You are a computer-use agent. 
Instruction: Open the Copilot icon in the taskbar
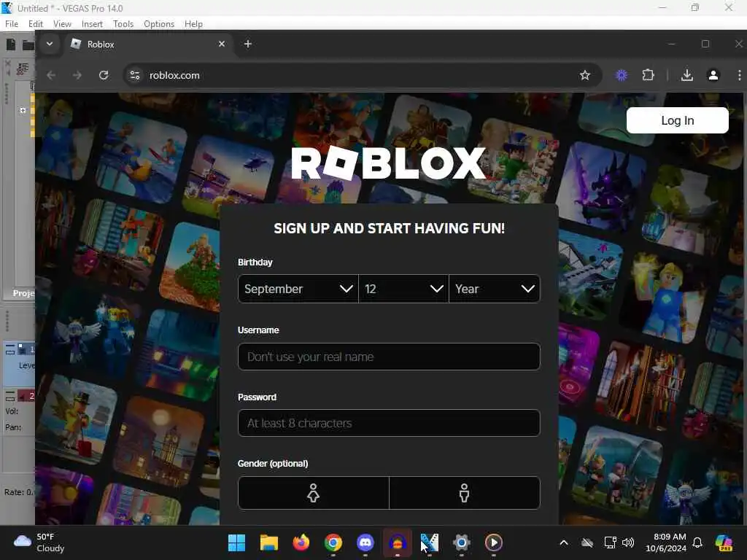tap(724, 542)
